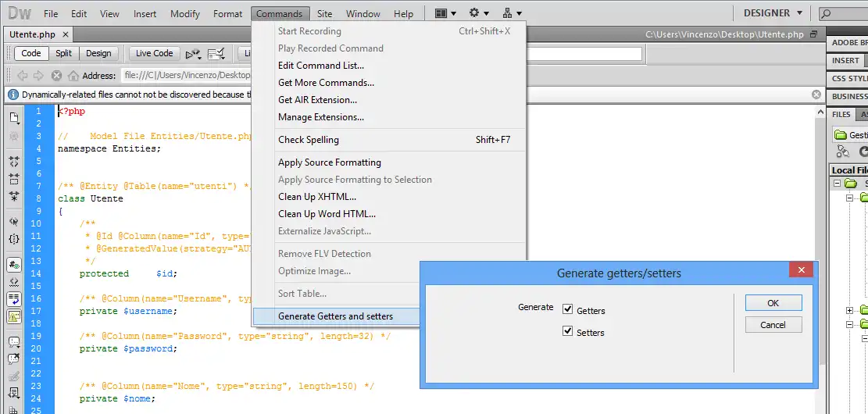
Task: Click the Stop loading icon
Action: (x=56, y=76)
